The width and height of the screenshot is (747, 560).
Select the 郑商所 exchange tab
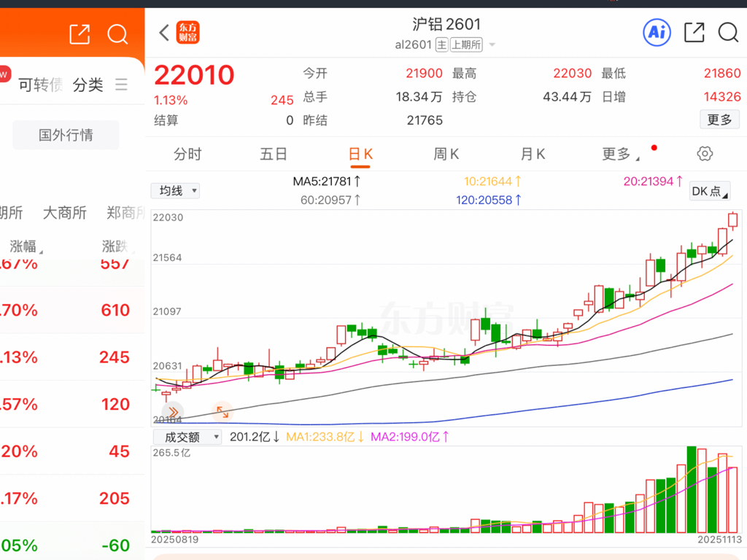pyautogui.click(x=125, y=212)
